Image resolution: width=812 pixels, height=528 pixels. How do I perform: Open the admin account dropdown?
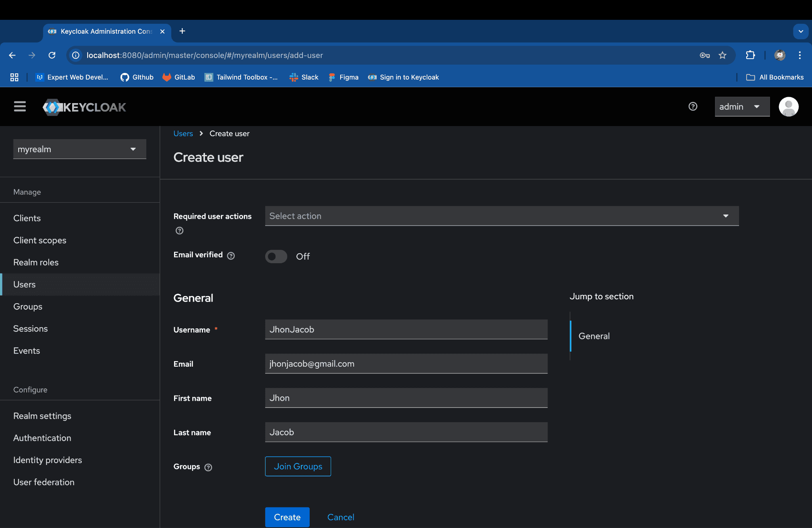742,107
